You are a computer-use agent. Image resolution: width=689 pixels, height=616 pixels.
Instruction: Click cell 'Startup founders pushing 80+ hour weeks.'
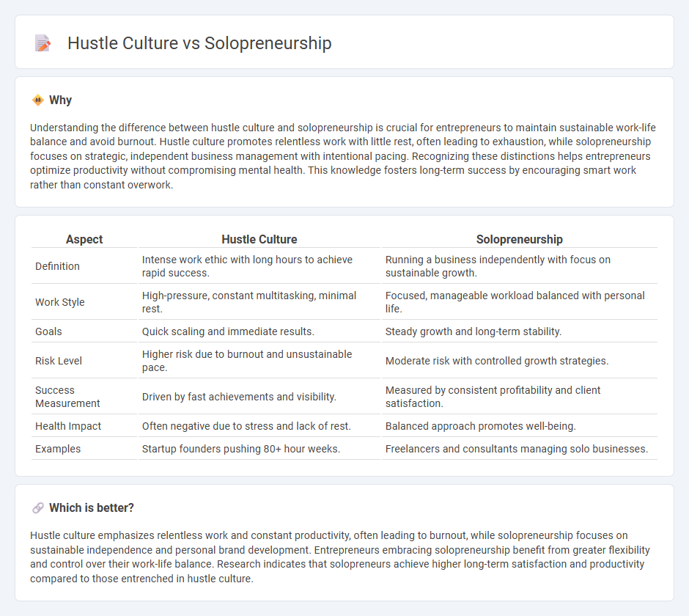click(259, 449)
